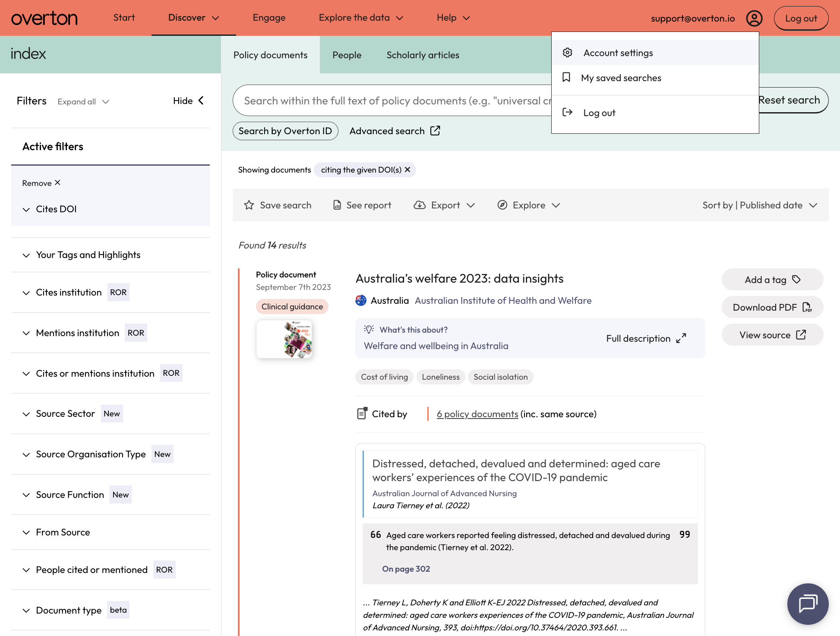The image size is (840, 636).
Task: Open the Export cloud dropdown
Action: (x=444, y=205)
